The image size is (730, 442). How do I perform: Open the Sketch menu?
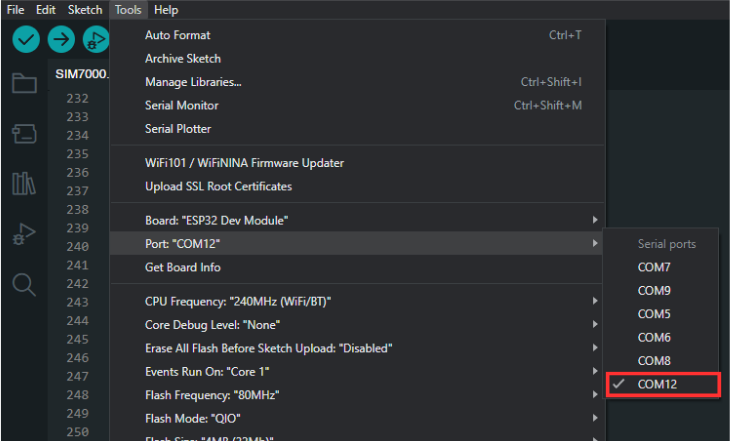[x=85, y=10]
